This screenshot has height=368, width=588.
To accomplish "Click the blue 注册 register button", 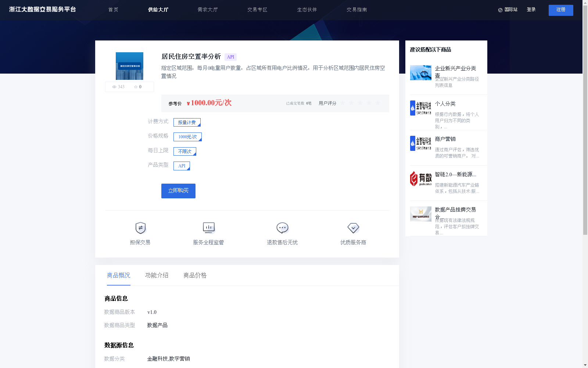I will pyautogui.click(x=561, y=10).
